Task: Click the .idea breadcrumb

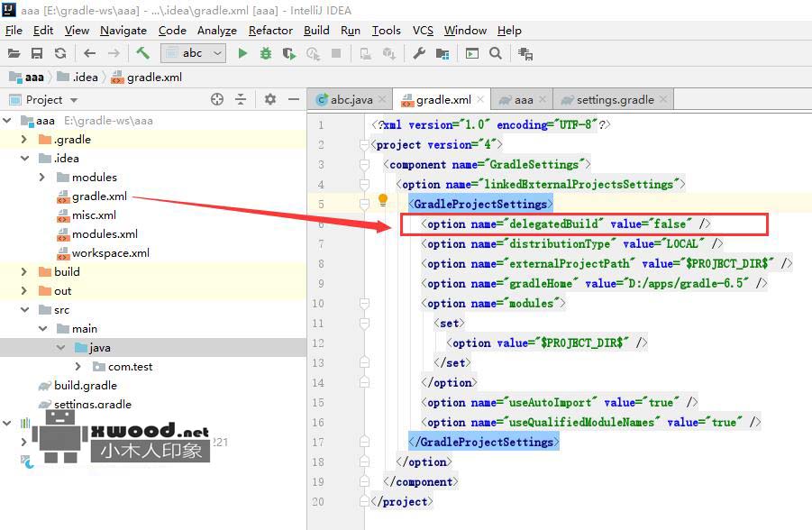Action: [x=78, y=78]
